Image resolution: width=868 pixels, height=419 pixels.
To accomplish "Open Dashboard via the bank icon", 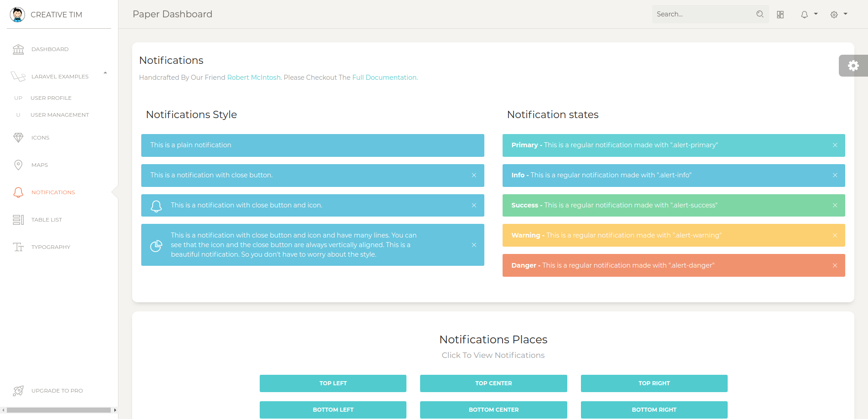I will (18, 49).
